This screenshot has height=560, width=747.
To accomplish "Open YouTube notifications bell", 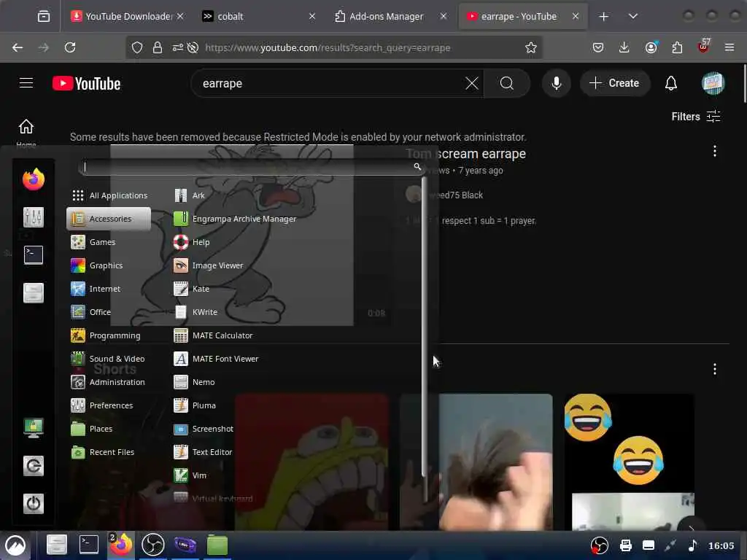I will click(x=671, y=83).
